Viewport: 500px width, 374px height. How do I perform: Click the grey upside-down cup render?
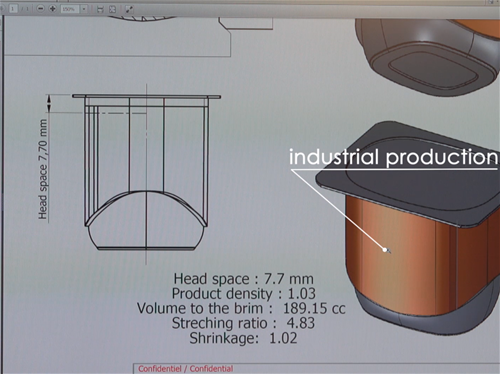[427, 57]
